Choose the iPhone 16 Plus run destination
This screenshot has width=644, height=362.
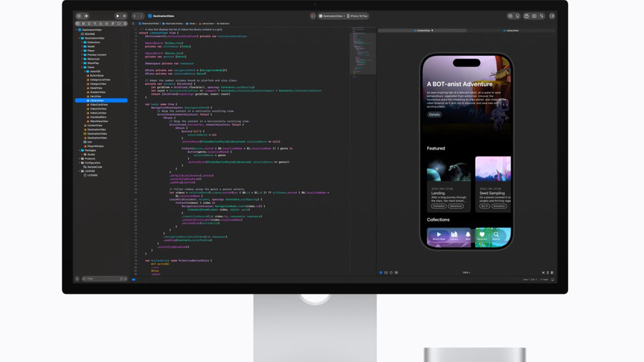(357, 16)
